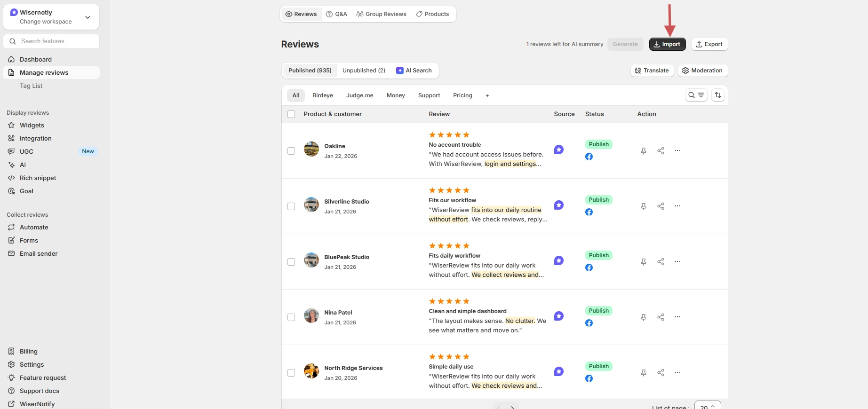Tick the Oakline review checkbox
Image resolution: width=868 pixels, height=409 pixels.
(x=291, y=151)
